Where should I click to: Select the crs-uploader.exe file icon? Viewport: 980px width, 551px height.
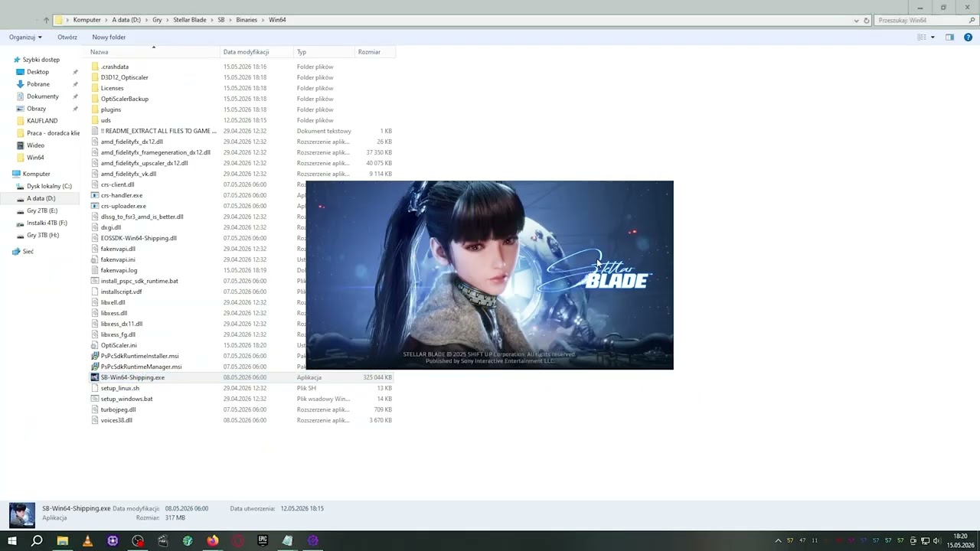pyautogui.click(x=95, y=206)
